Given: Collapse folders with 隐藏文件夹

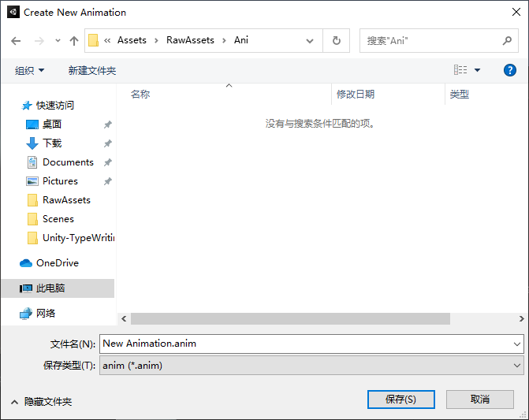Looking at the screenshot, I should click(x=42, y=402).
